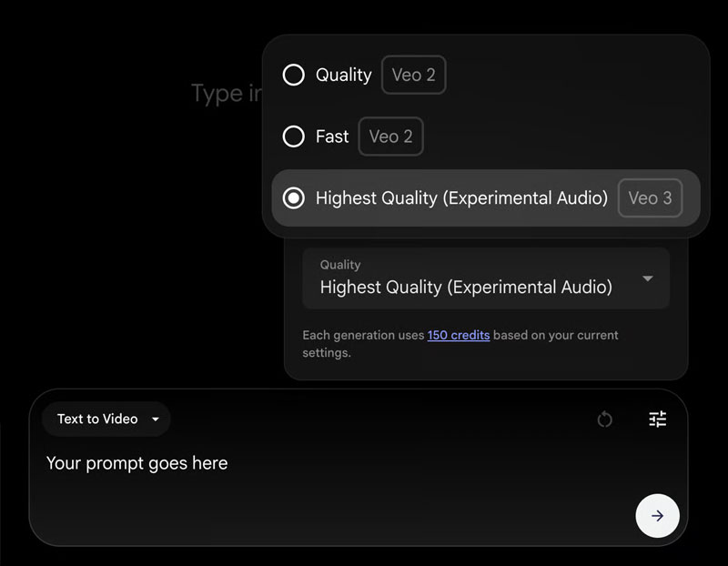Viewport: 728px width, 566px height.
Task: Click the caret next to Text to Video
Action: tap(156, 419)
